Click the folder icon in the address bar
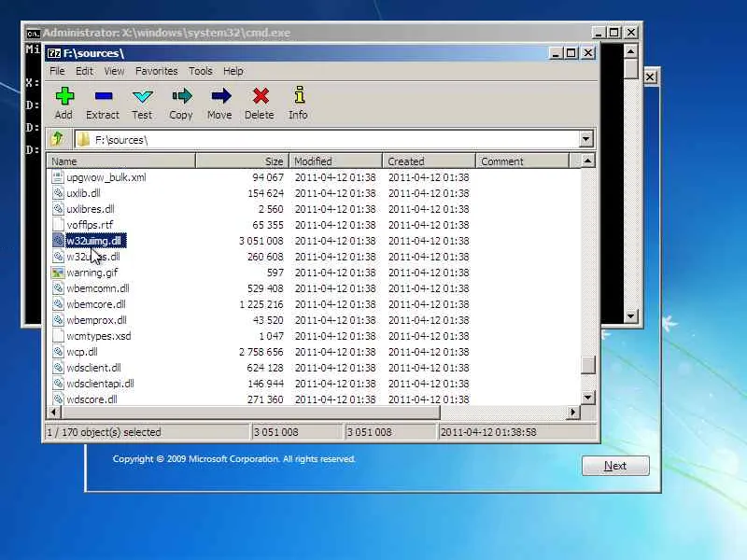 tap(83, 139)
